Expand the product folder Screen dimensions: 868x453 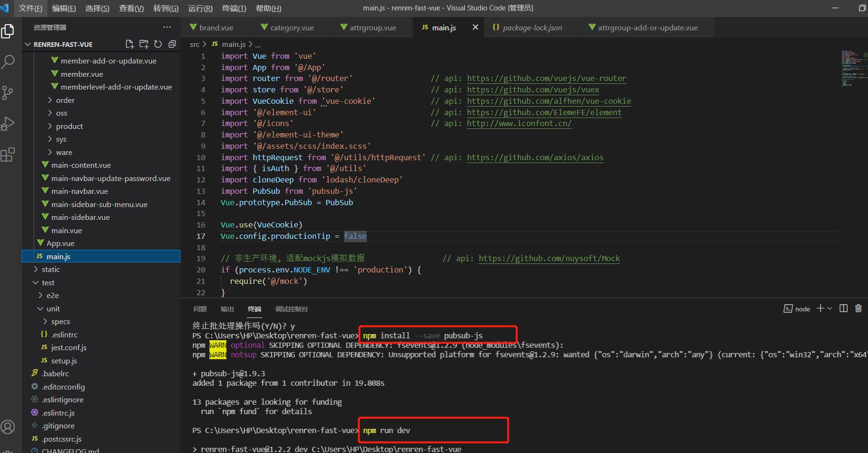click(x=101, y=126)
